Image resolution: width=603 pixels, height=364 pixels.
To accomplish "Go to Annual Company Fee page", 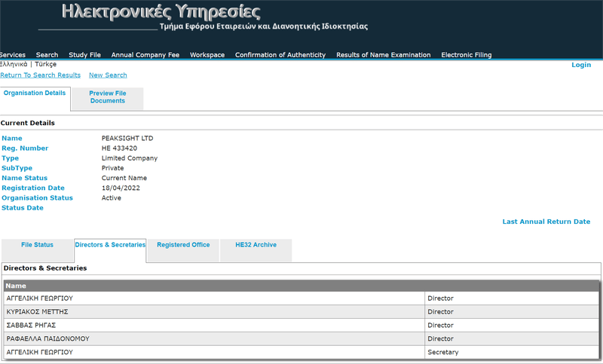I will pos(145,55).
